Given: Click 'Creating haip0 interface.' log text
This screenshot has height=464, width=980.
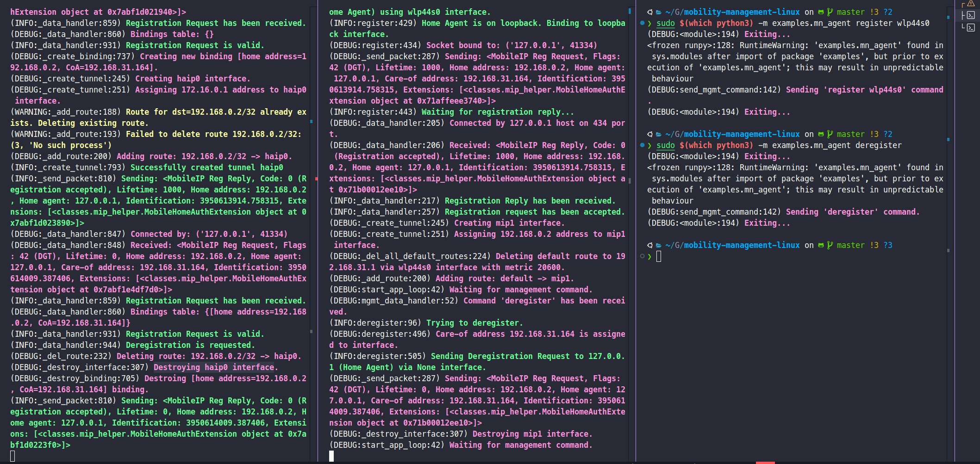Looking at the screenshot, I should (x=193, y=79).
